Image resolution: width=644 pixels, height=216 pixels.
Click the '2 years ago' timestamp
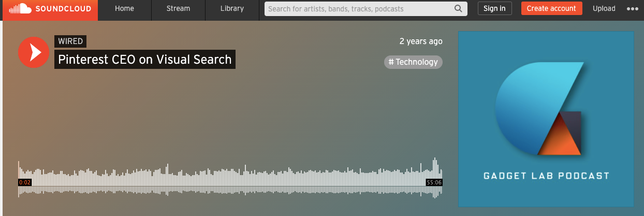pyautogui.click(x=421, y=41)
